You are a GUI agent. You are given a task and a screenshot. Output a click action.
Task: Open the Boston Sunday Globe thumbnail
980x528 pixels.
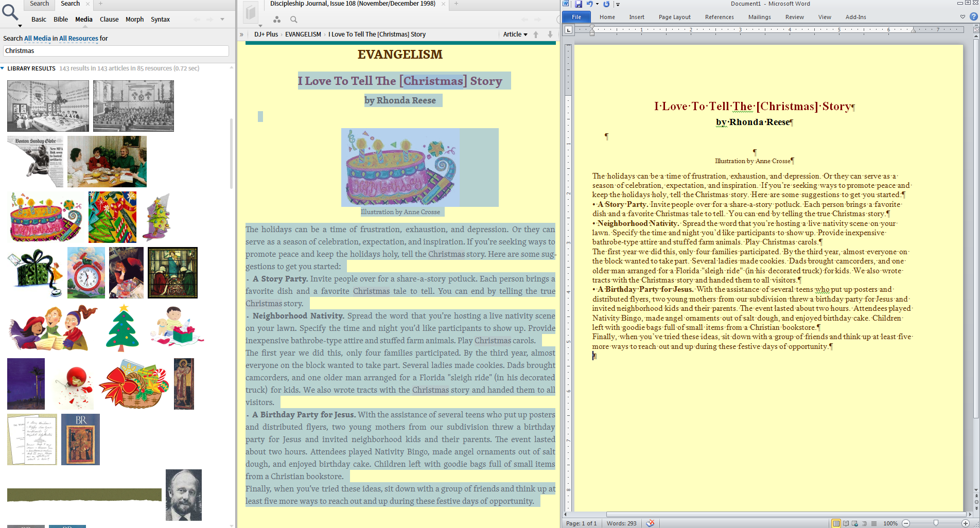36,162
